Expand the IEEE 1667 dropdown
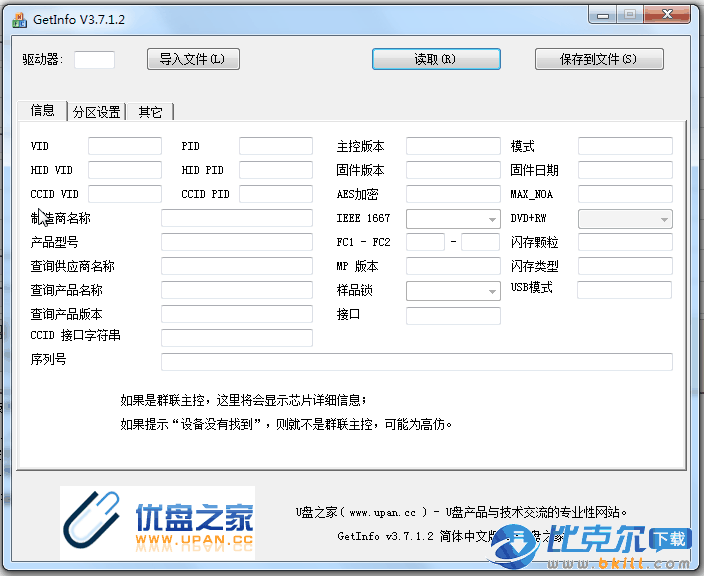This screenshot has width=704, height=576. point(492,220)
